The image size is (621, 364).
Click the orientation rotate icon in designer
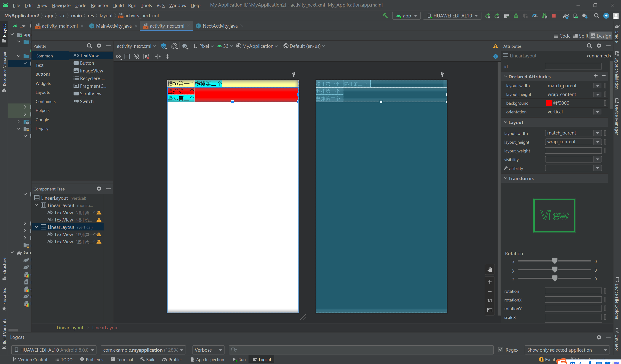coord(174,46)
